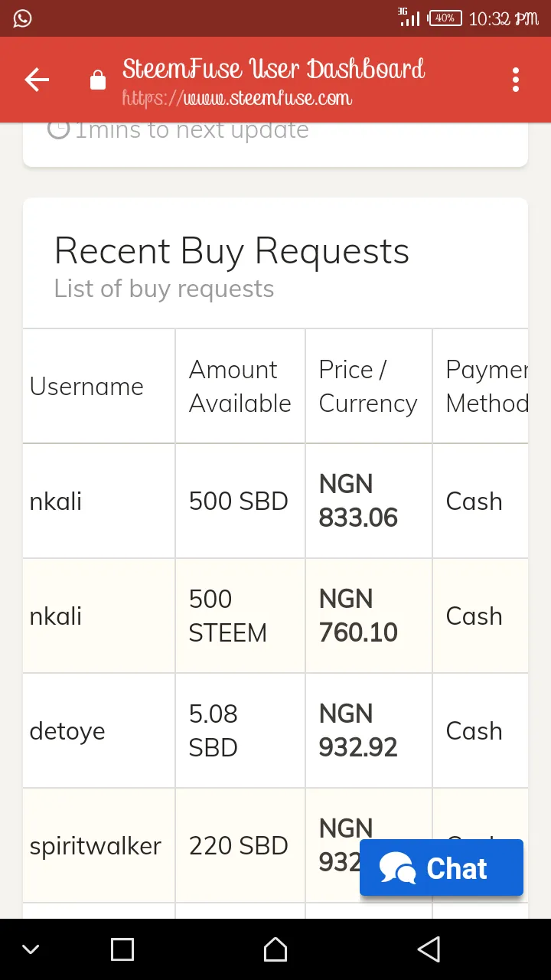
Task: Tap the secure padlock icon
Action: 98,80
